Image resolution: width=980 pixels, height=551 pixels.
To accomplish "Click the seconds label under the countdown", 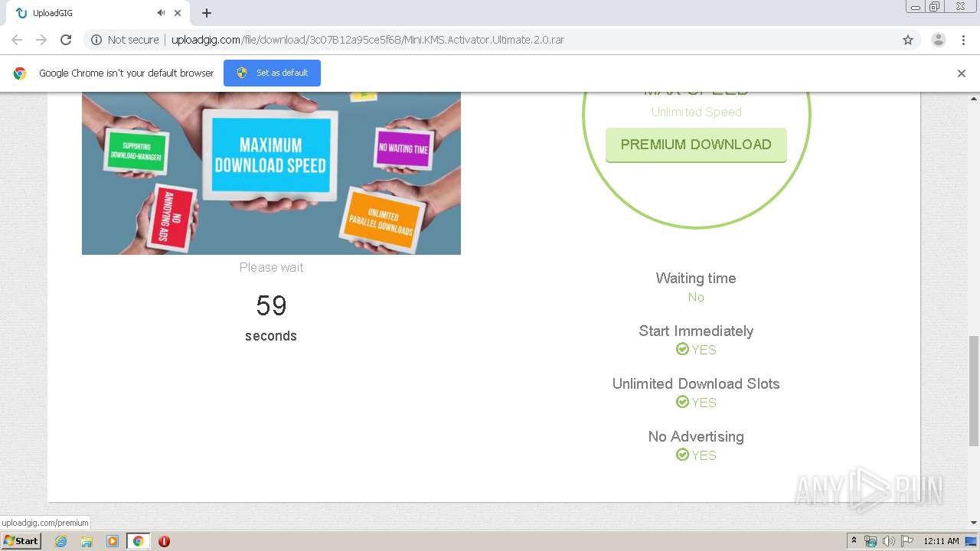I will click(271, 336).
